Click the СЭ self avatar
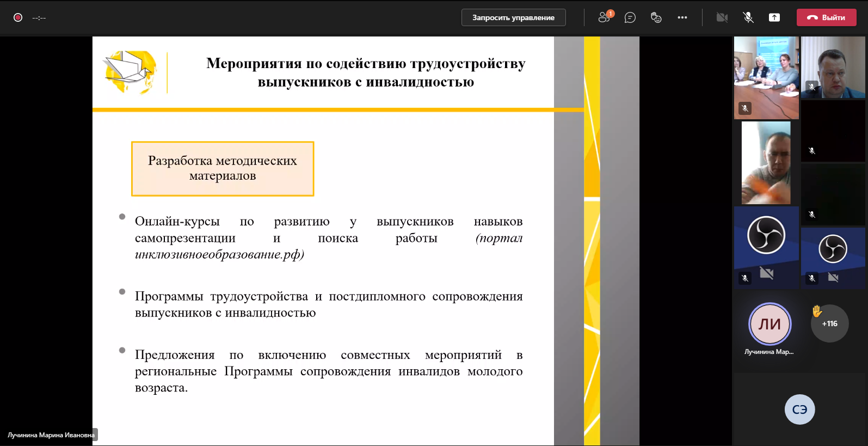The width and height of the screenshot is (868, 446). click(x=799, y=410)
